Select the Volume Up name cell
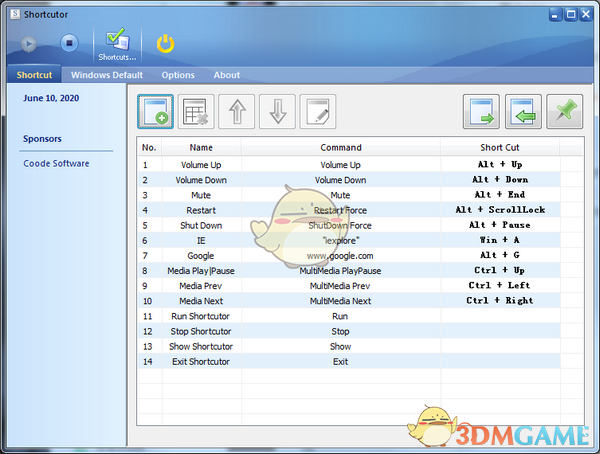 click(201, 165)
